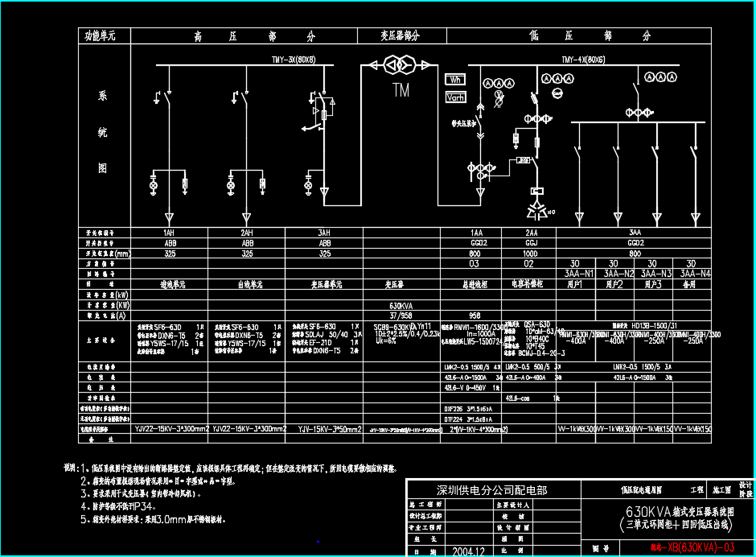Click the 3AA-N4 circuit number
Image resolution: width=756 pixels, height=557 pixels.
pyautogui.click(x=695, y=274)
